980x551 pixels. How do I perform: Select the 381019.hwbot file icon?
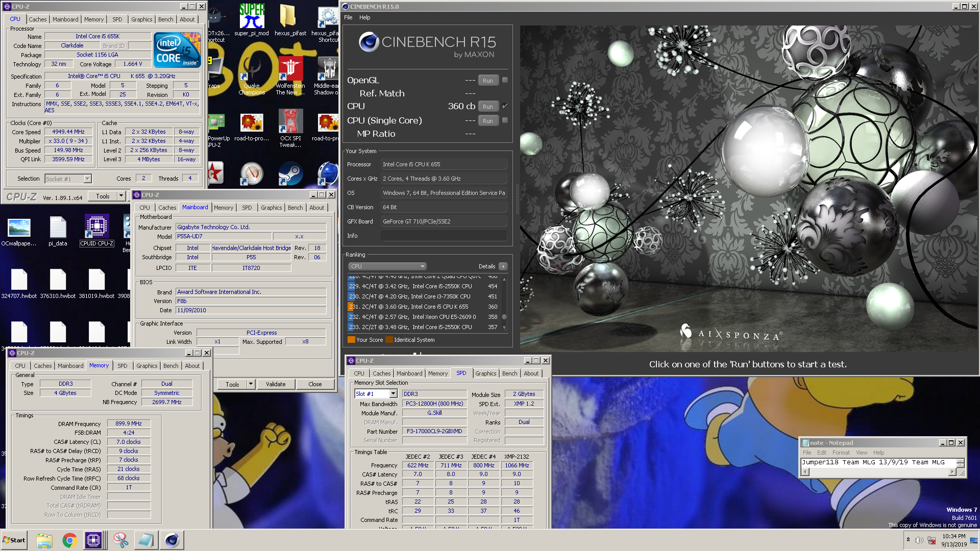tap(96, 284)
